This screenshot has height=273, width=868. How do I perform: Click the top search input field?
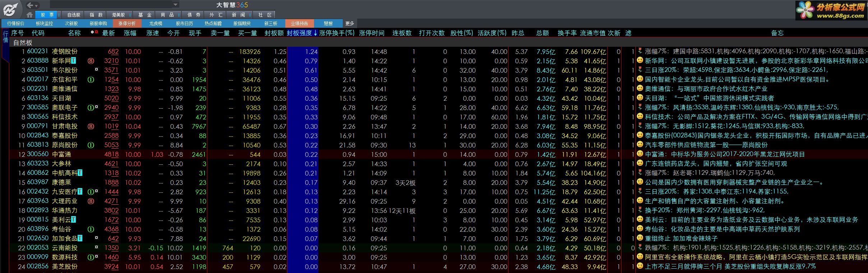[x=111, y=5]
